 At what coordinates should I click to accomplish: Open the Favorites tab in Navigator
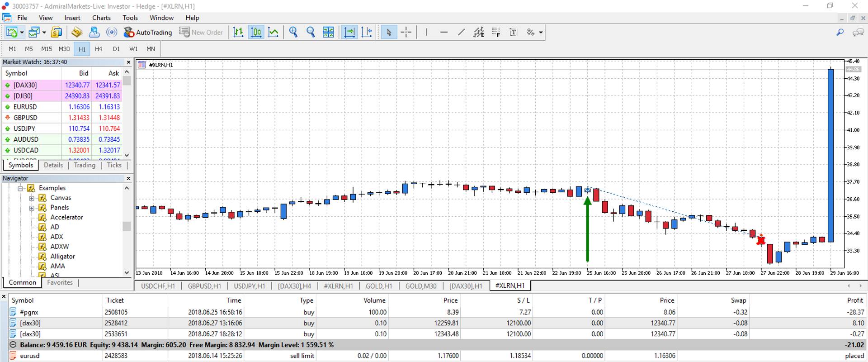click(x=60, y=282)
